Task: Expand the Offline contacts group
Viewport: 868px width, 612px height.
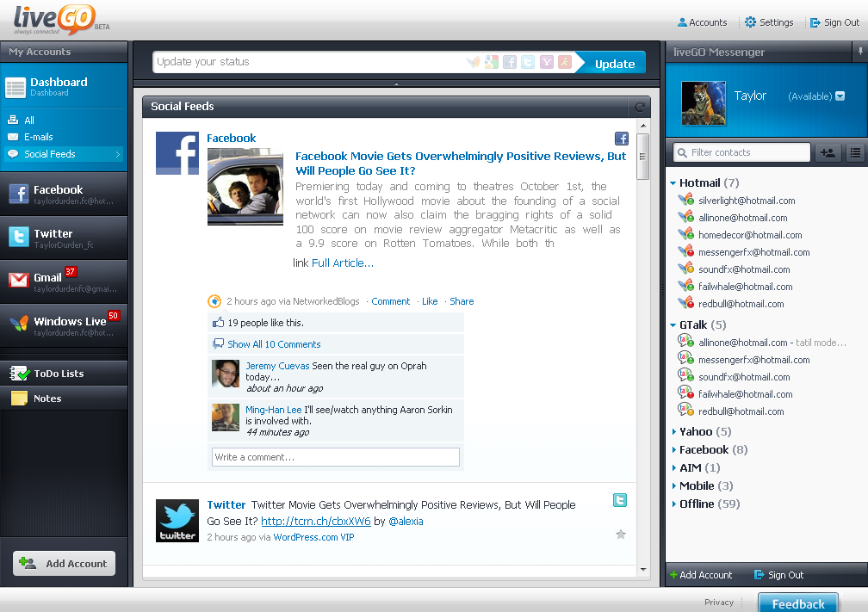Action: click(x=673, y=504)
